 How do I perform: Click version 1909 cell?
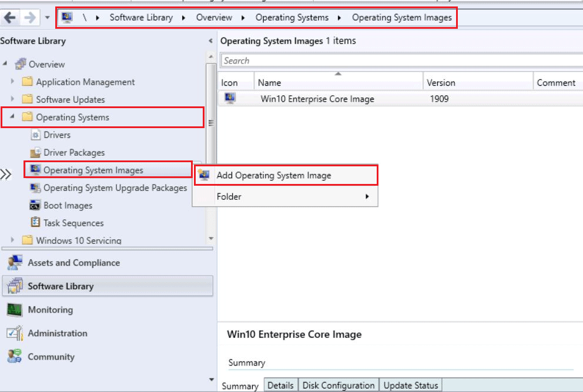pyautogui.click(x=439, y=99)
